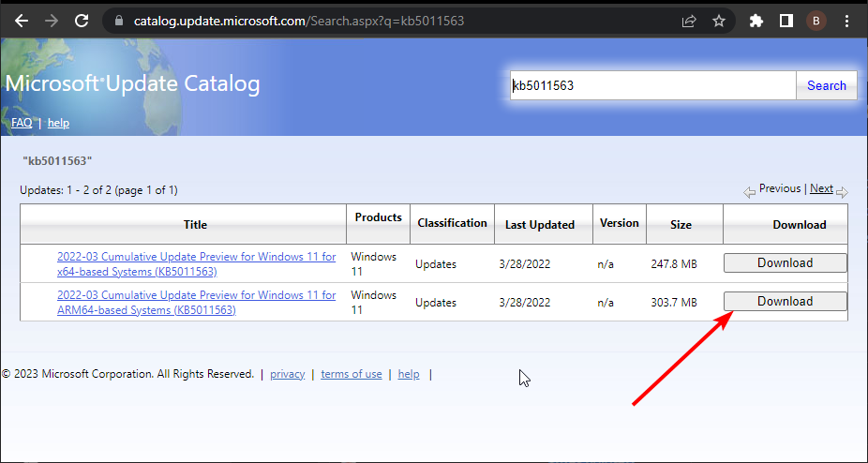The width and height of the screenshot is (868, 463).
Task: Click the left arrow icon beside Previous
Action: (x=750, y=192)
